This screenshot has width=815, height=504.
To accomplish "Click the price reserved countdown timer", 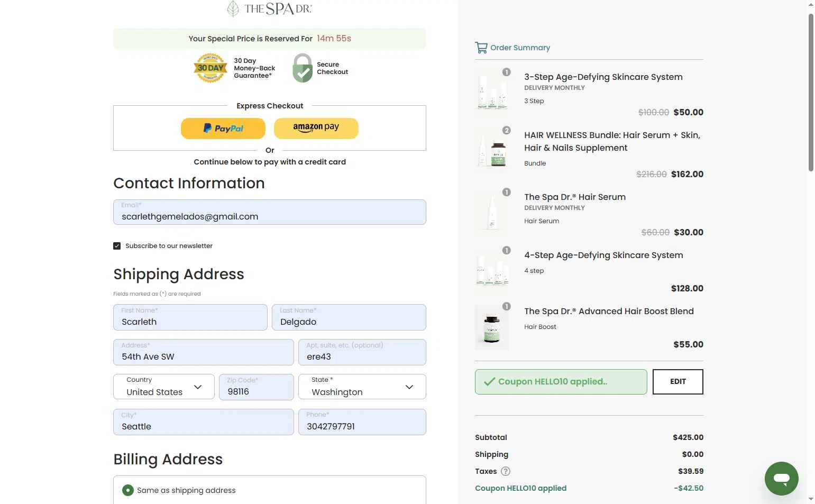I will [x=334, y=39].
